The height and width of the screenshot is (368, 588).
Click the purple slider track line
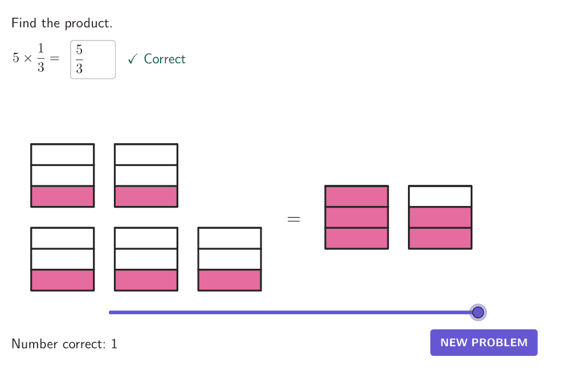[x=285, y=312]
